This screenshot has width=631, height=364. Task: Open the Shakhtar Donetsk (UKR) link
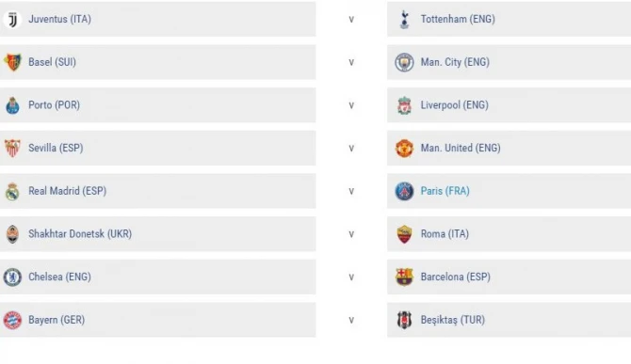[x=80, y=234]
